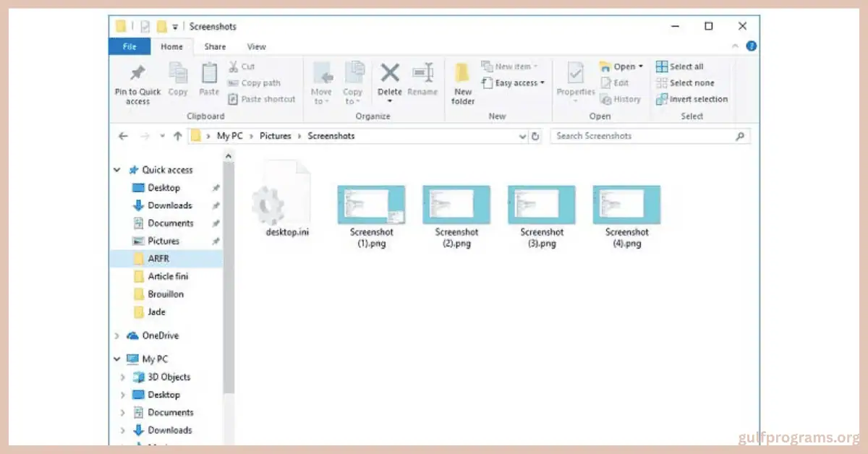Click the New folder icon
The image size is (868, 454).
463,74
